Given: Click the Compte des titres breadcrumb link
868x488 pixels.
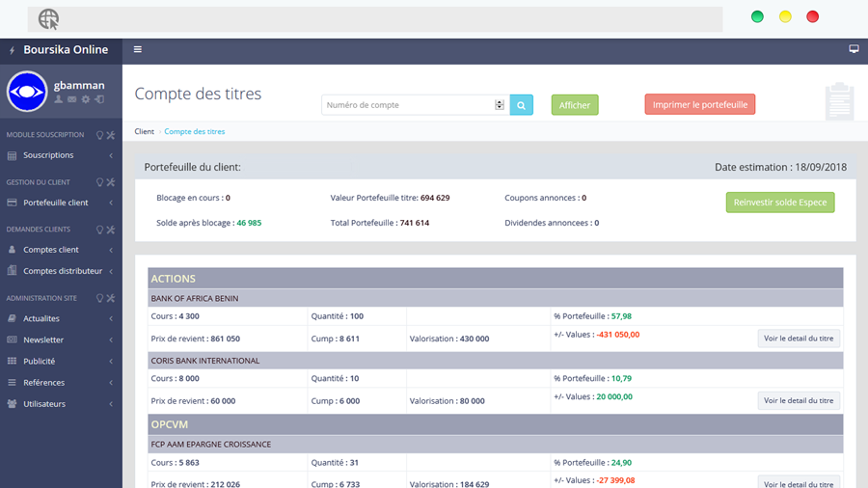Looking at the screenshot, I should click(x=194, y=131).
